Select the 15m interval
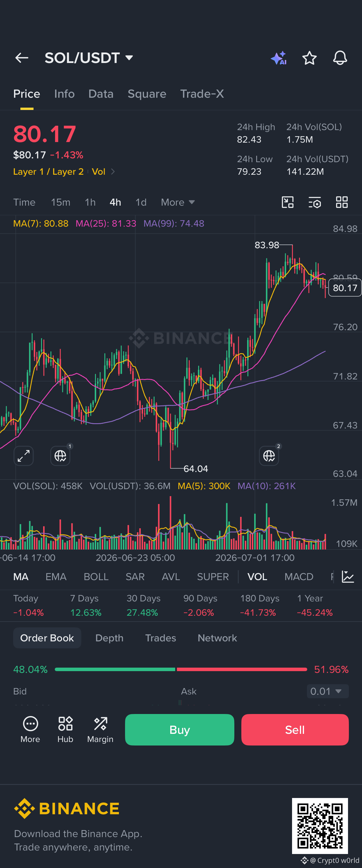 tap(61, 202)
